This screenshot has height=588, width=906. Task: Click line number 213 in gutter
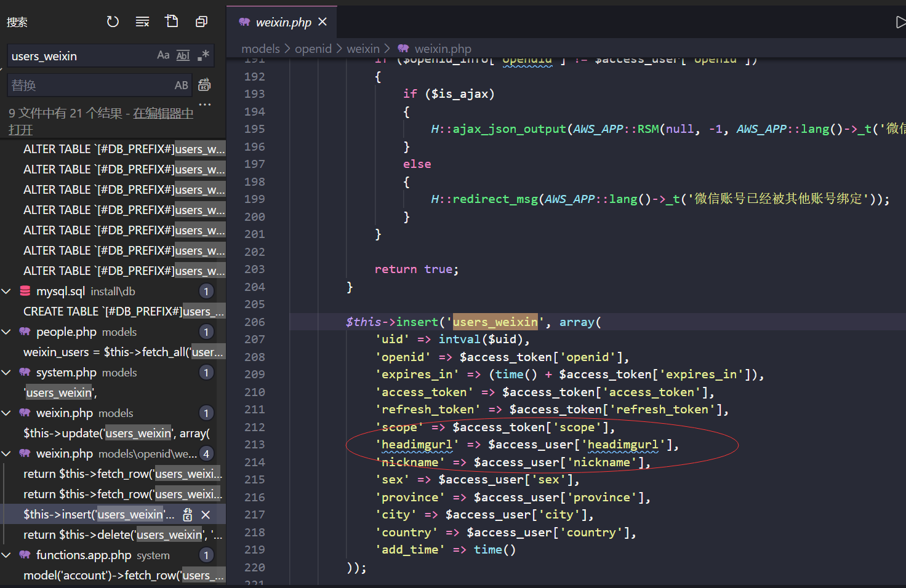(x=254, y=444)
